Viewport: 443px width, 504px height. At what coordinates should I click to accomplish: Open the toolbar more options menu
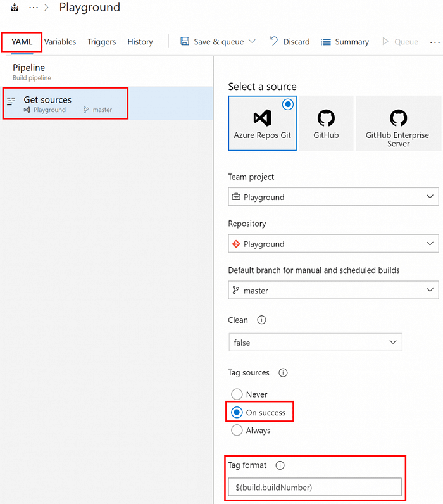pos(435,42)
